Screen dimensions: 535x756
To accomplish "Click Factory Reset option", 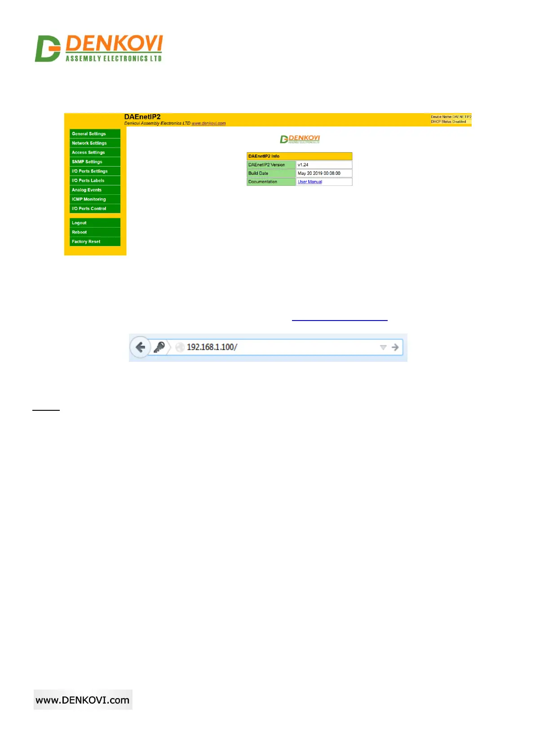I will (95, 242).
